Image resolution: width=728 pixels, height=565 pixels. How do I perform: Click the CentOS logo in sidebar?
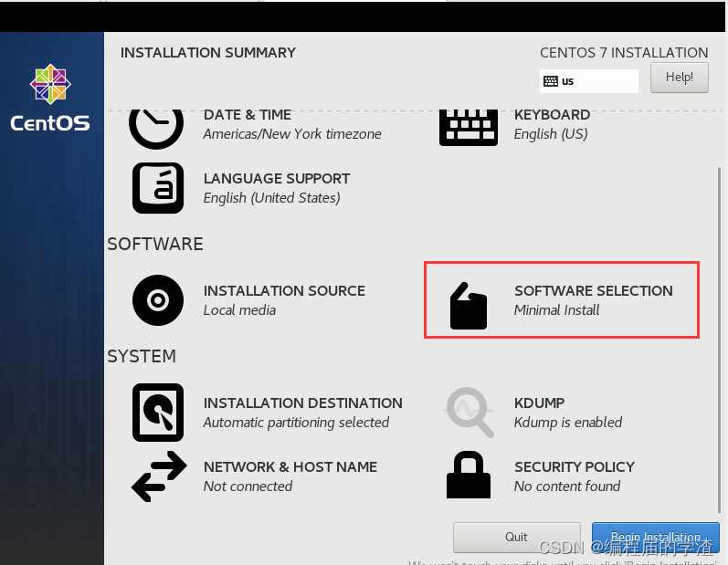coord(50,98)
